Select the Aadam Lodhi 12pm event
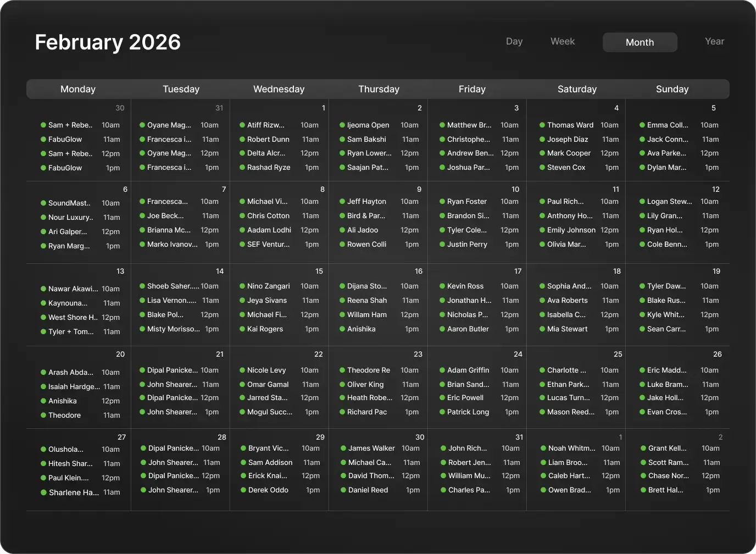Screen dimensions: 756x554 pyautogui.click(x=279, y=230)
